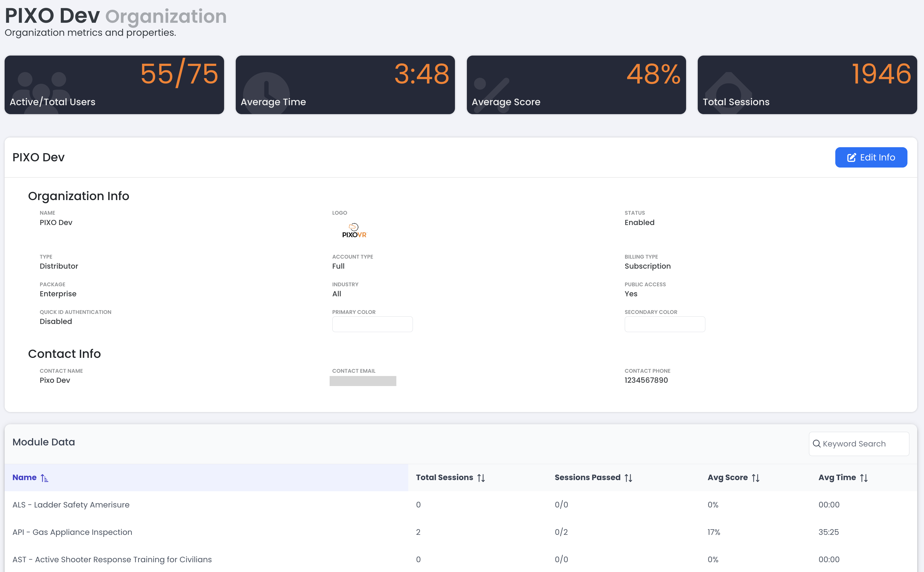Click Avg Score sort arrows icon
This screenshot has width=924, height=572.
point(755,478)
